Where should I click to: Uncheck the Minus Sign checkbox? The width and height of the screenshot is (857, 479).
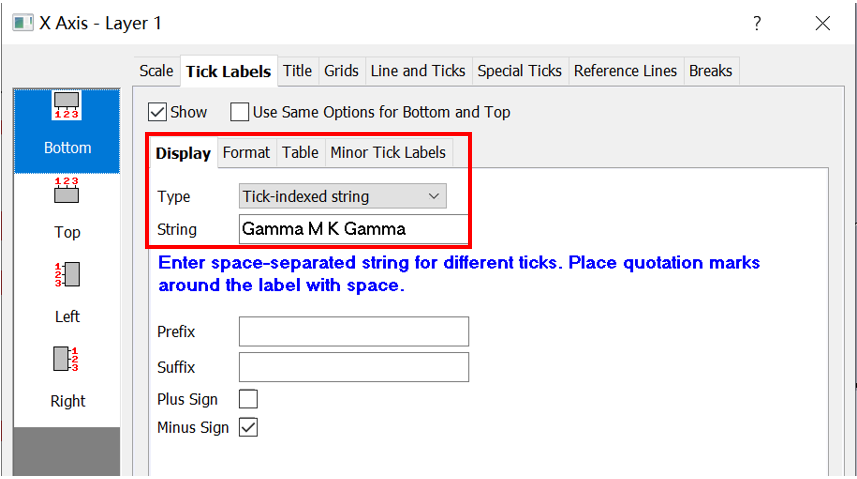[x=248, y=428]
